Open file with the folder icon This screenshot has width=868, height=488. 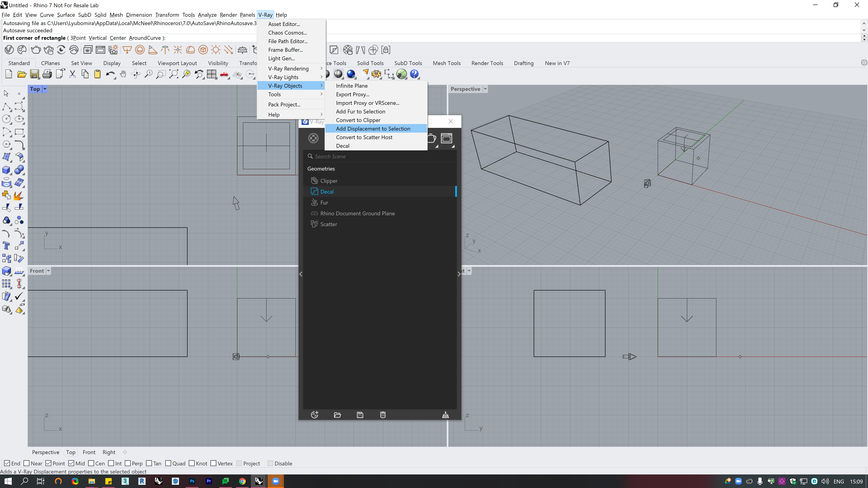(x=21, y=74)
